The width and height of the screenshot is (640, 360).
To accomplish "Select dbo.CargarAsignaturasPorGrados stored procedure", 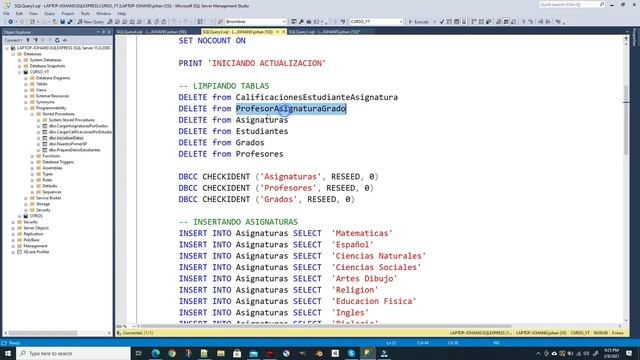I will click(78, 126).
